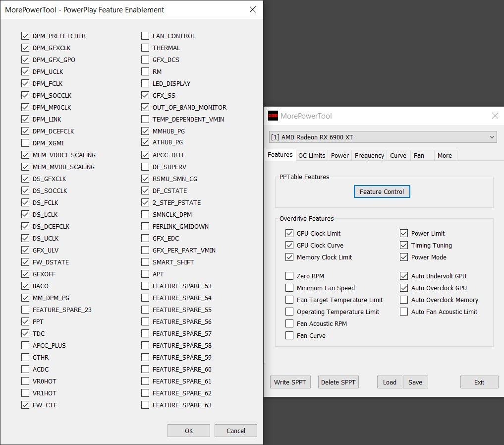504x445 pixels.
Task: Uncheck DPM_PREFETCHER feature
Action: [25, 36]
